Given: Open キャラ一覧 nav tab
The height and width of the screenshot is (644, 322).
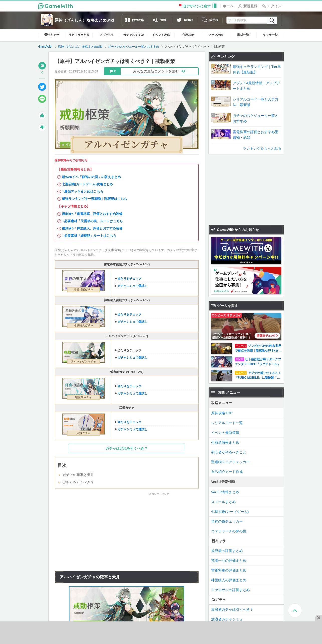Looking at the screenshot, I should coord(270,35).
